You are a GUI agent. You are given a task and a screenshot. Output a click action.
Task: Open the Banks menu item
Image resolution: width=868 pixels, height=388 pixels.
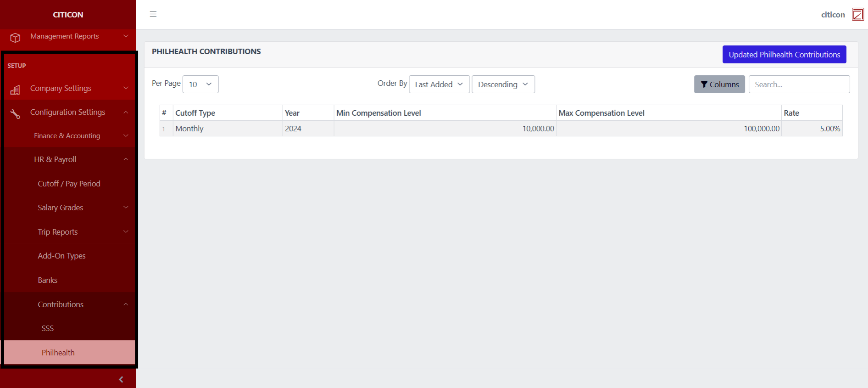tap(48, 280)
